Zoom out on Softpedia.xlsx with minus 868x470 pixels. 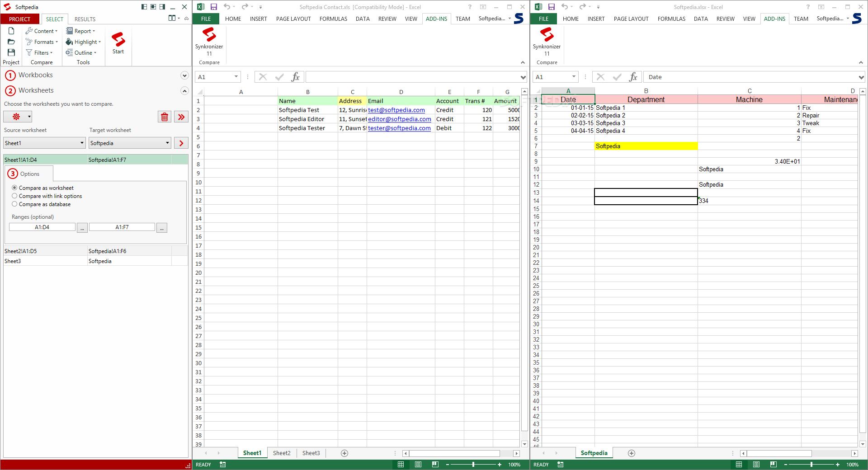coord(786,465)
